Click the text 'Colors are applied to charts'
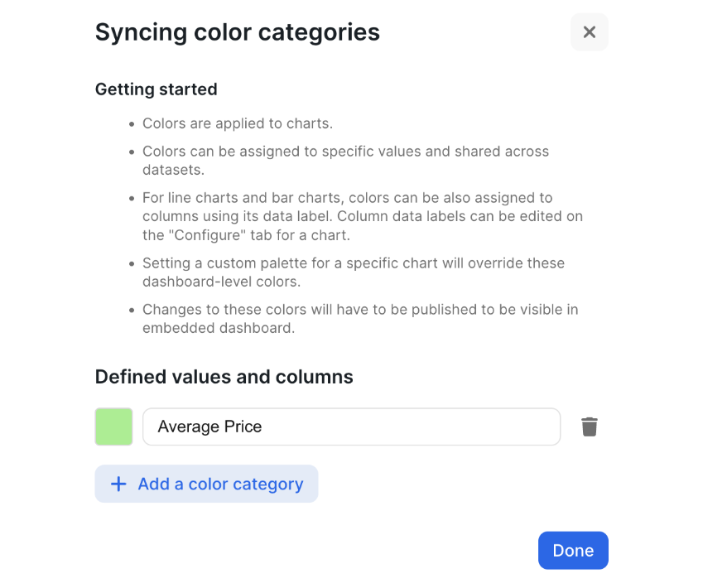 (x=237, y=124)
